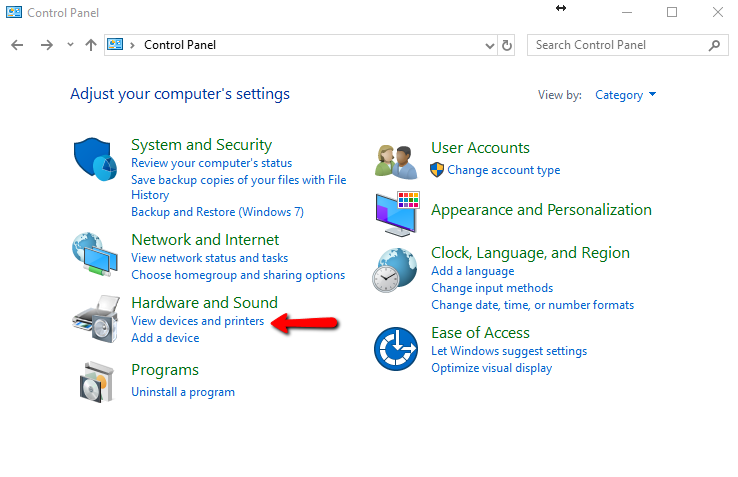This screenshot has width=738, height=477.
Task: Go forward with the forward arrow
Action: coord(47,45)
